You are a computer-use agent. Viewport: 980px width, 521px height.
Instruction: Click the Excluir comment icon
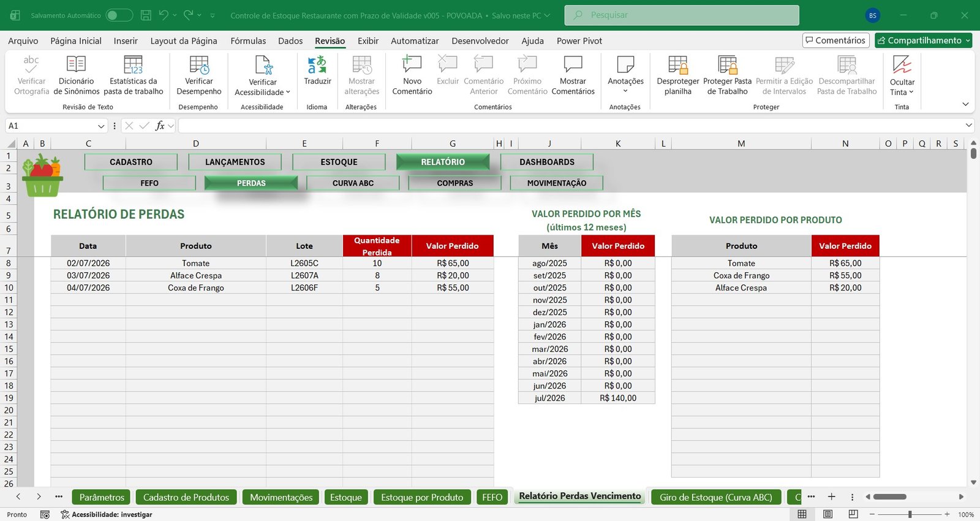(448, 64)
